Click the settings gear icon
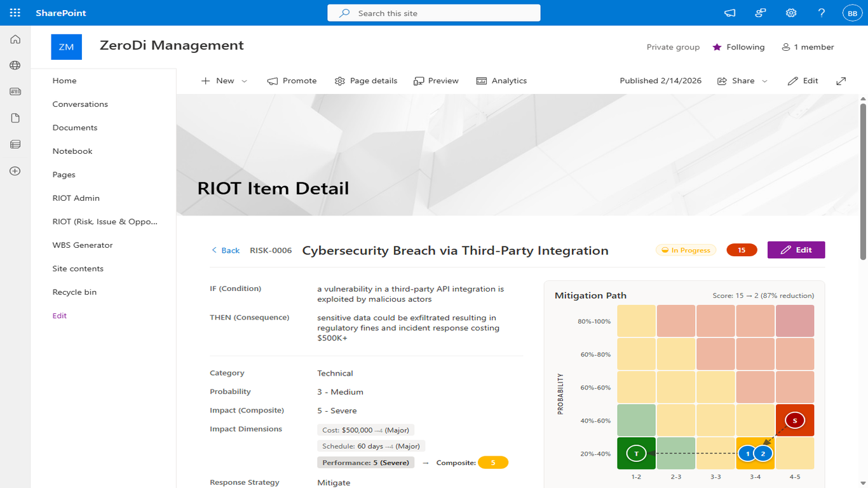 pos(791,13)
